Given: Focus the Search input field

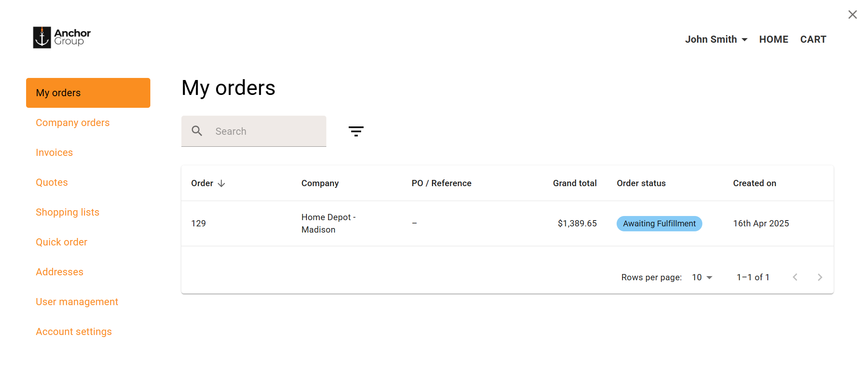Looking at the screenshot, I should [254, 131].
